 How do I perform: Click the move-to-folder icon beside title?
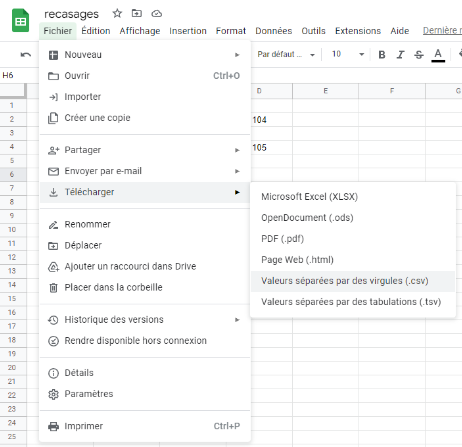(137, 13)
